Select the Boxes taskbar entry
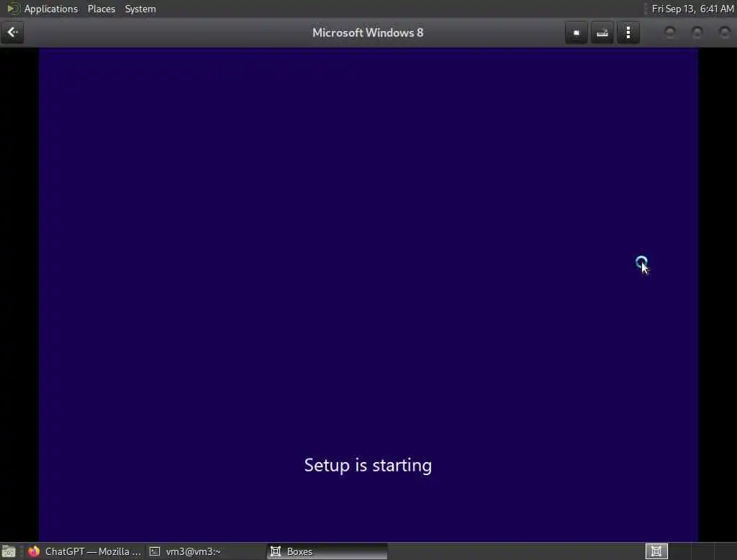 327,551
